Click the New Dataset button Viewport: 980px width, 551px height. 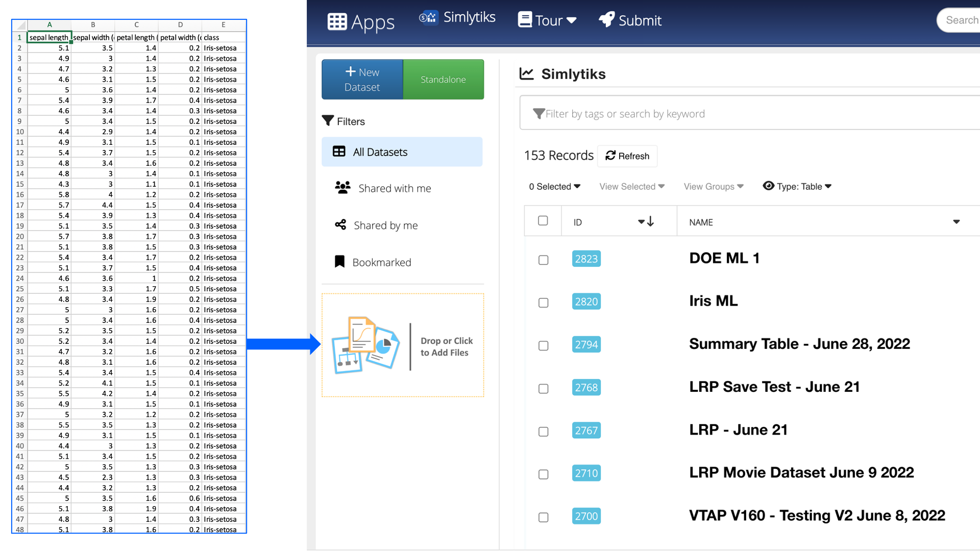[x=362, y=80]
